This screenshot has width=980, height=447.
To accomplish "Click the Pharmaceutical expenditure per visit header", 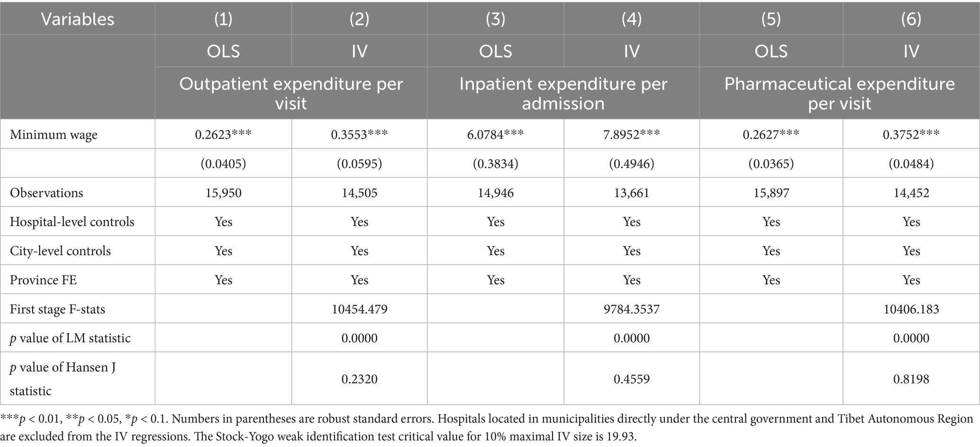I will [839, 93].
